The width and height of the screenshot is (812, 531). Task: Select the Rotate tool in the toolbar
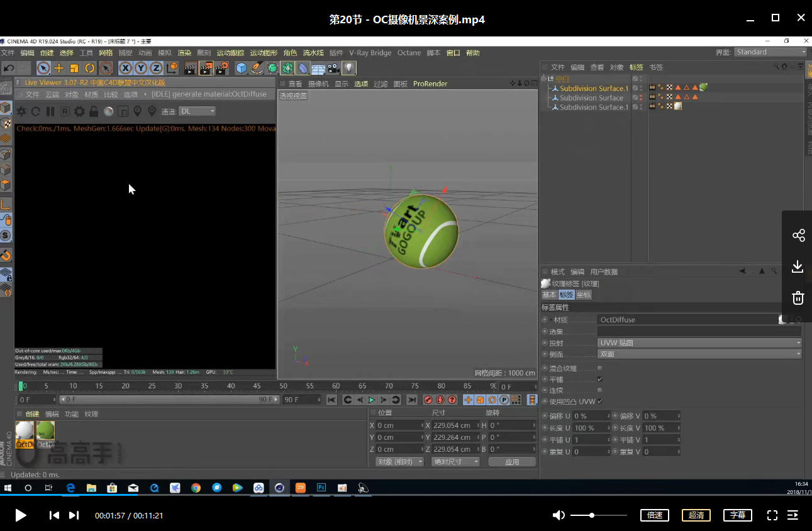point(90,68)
